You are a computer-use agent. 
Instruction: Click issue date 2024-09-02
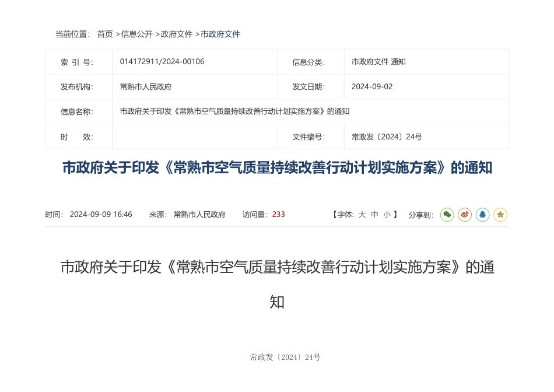click(372, 86)
